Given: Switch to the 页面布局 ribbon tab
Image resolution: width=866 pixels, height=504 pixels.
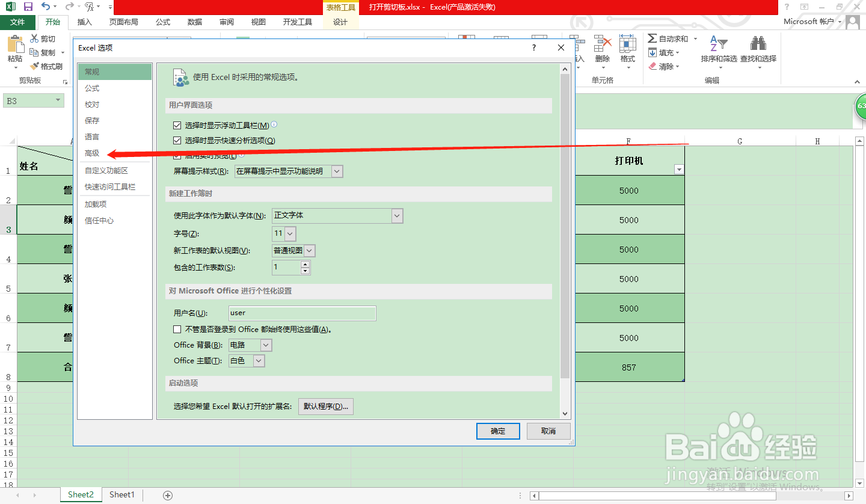Looking at the screenshot, I should click(123, 22).
